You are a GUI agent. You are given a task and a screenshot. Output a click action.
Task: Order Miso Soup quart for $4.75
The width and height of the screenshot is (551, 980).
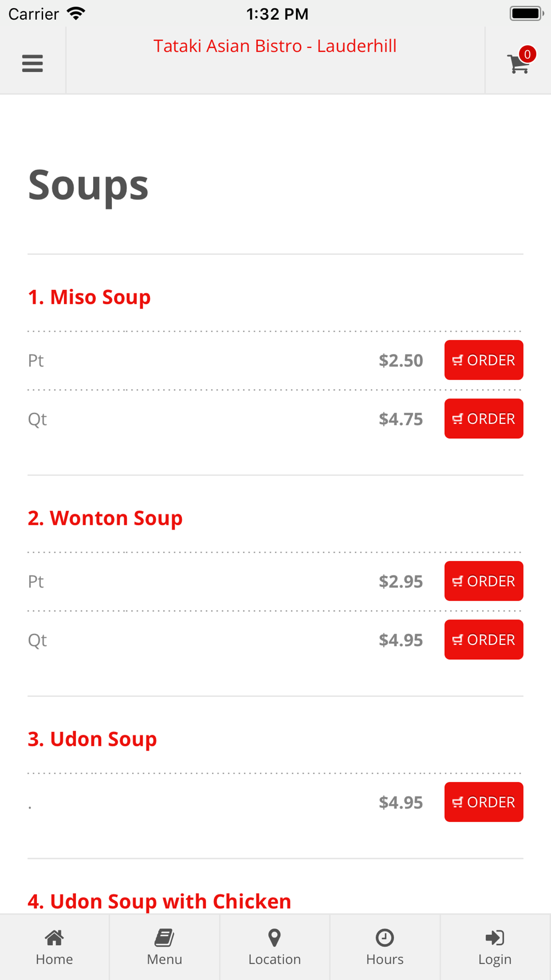[x=483, y=418]
